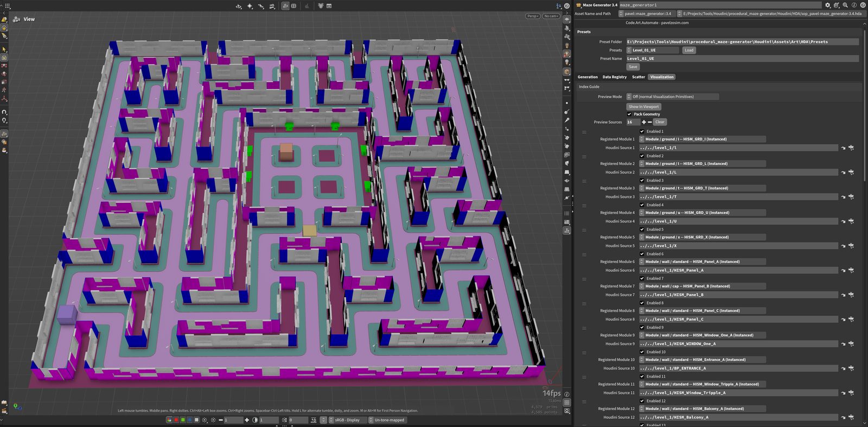Click the Preview Sources count field
This screenshot has width=868, height=427.
[633, 122]
